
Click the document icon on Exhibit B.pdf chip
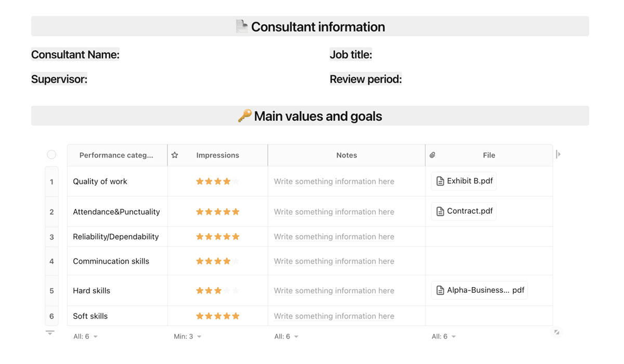(440, 181)
